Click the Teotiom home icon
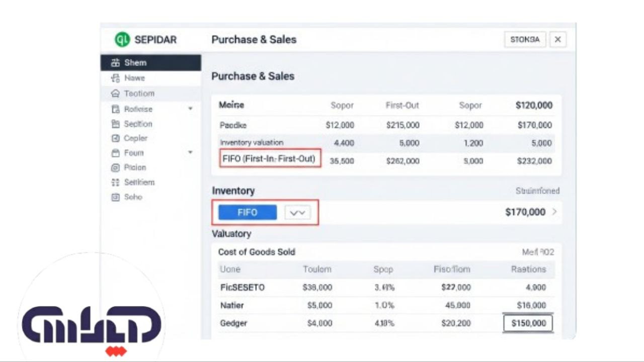The image size is (644, 362). pyautogui.click(x=115, y=94)
